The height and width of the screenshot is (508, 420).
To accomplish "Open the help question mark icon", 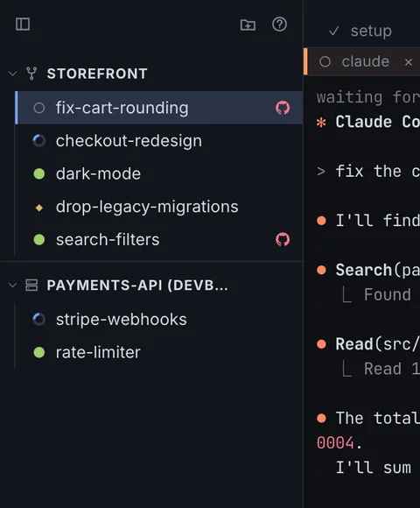I will point(279,25).
